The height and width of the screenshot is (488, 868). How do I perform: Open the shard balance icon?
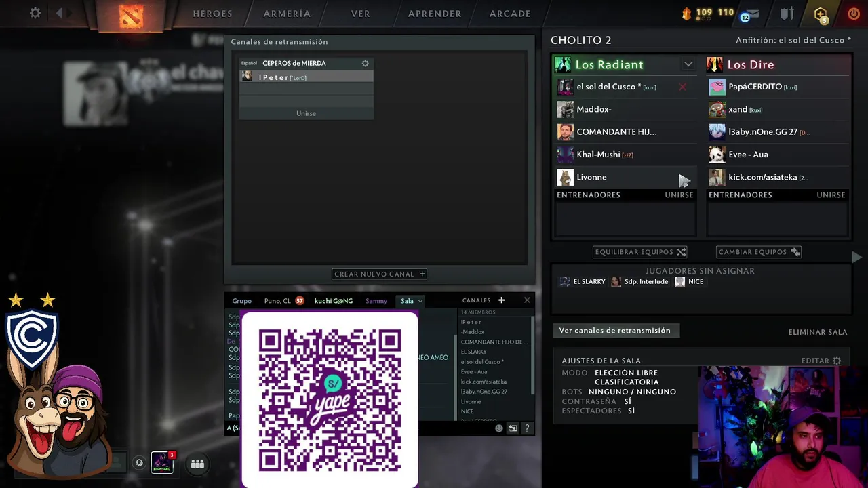tap(687, 13)
